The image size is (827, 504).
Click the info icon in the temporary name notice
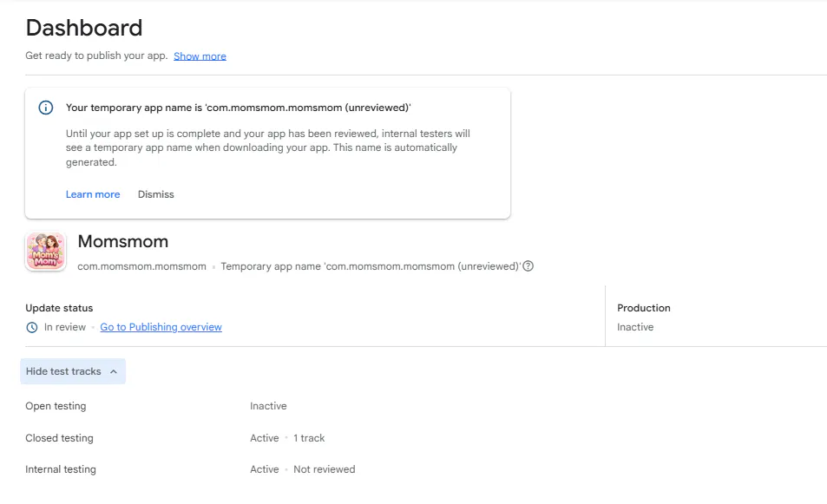click(x=46, y=108)
